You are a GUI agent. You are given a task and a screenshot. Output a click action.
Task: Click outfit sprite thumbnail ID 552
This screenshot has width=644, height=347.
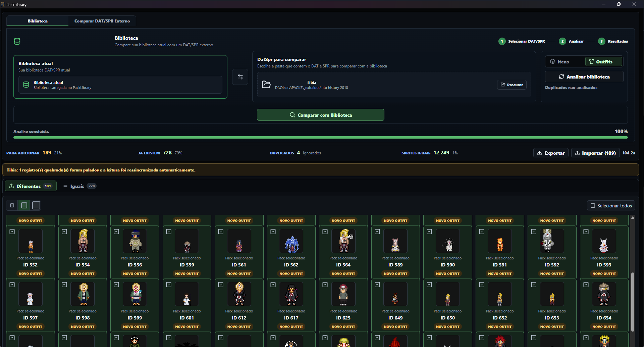tap(31, 241)
